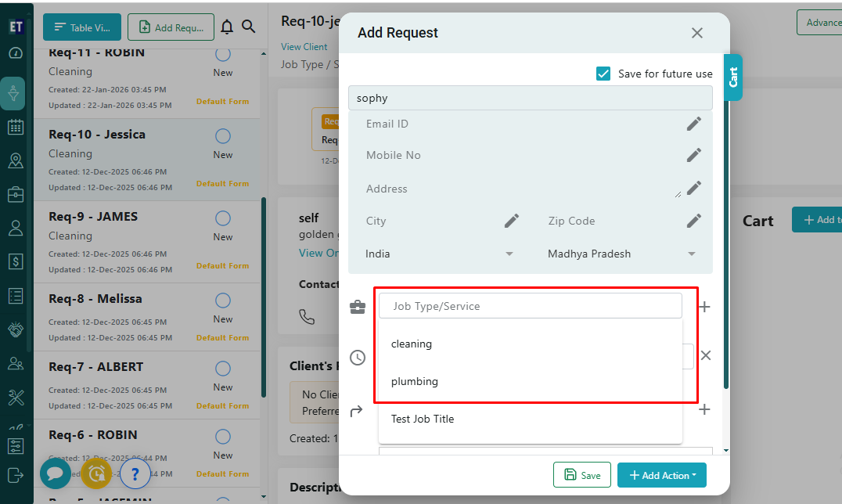This screenshot has width=842, height=504.
Task: Toggle the status circle on Req-9 JAMES
Action: 223,218
